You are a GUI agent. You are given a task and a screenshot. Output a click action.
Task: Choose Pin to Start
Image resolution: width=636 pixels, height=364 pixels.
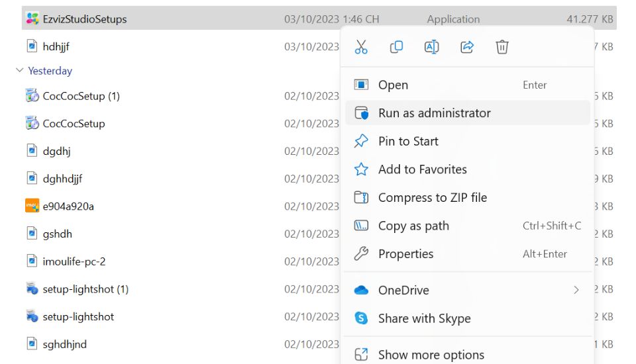[x=408, y=141]
